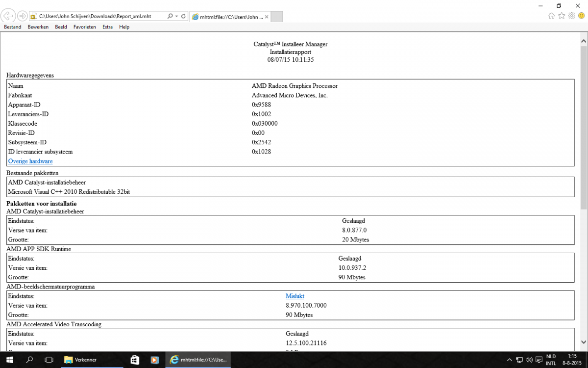The width and height of the screenshot is (588, 368).
Task: Open the Favorieten menu
Action: [85, 27]
